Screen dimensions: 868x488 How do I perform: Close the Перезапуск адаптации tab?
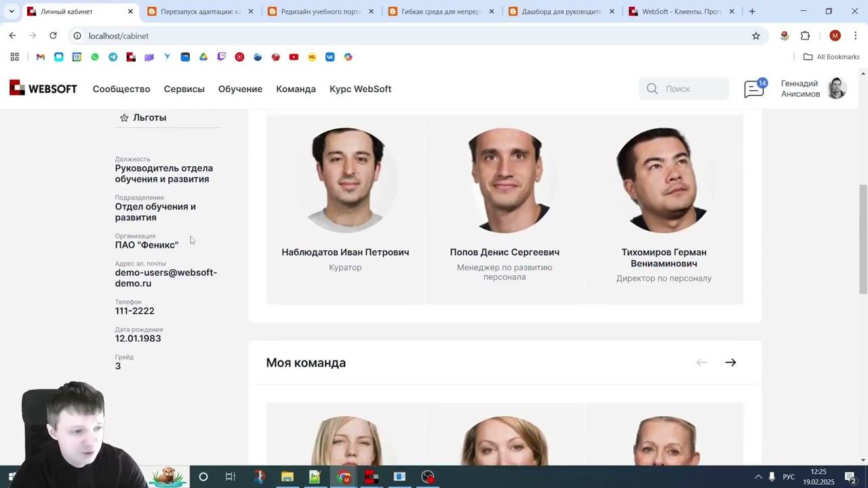[251, 12]
